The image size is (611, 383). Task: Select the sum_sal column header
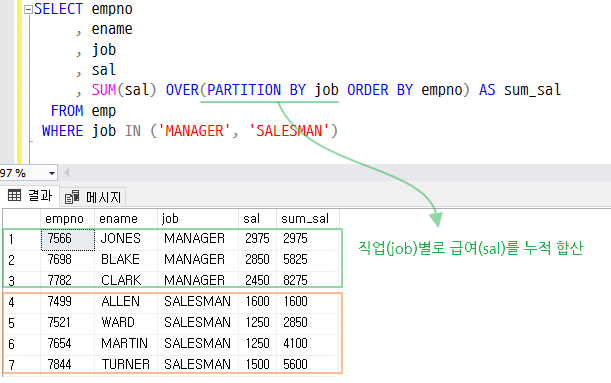pos(308,219)
